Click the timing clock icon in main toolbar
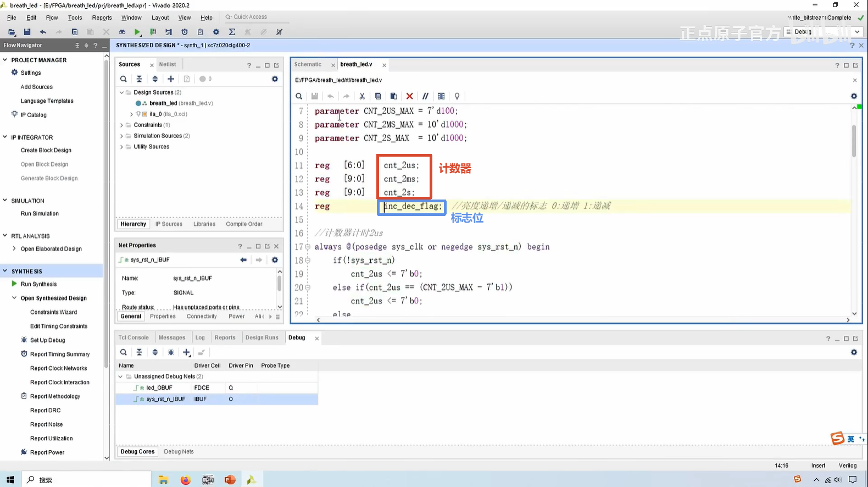 [x=185, y=32]
